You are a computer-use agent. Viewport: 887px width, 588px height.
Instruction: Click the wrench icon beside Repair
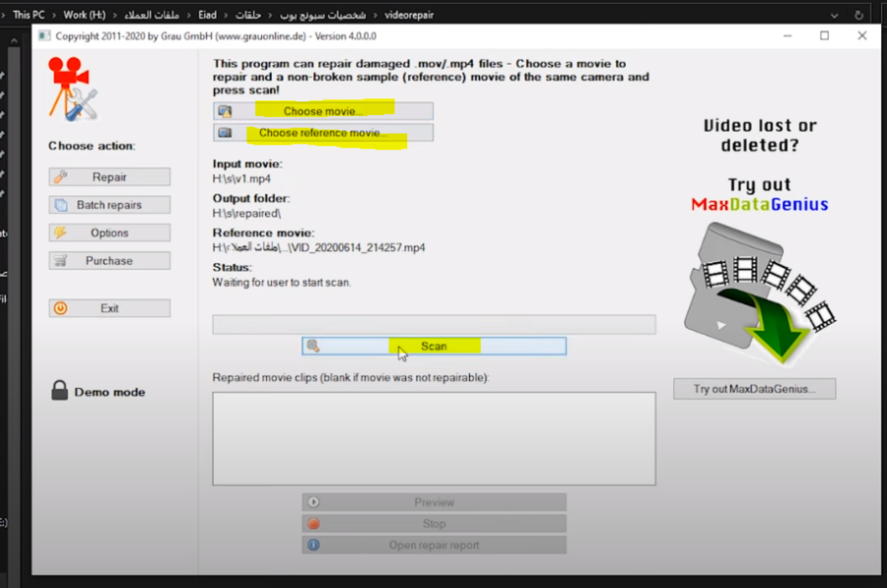(x=60, y=177)
